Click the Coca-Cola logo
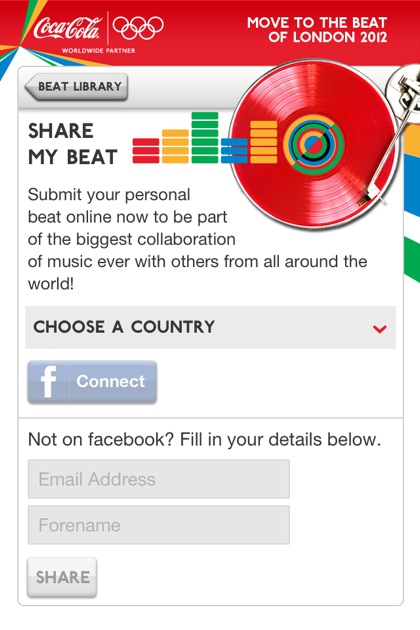Viewport: 420px width, 630px height. tap(67, 28)
